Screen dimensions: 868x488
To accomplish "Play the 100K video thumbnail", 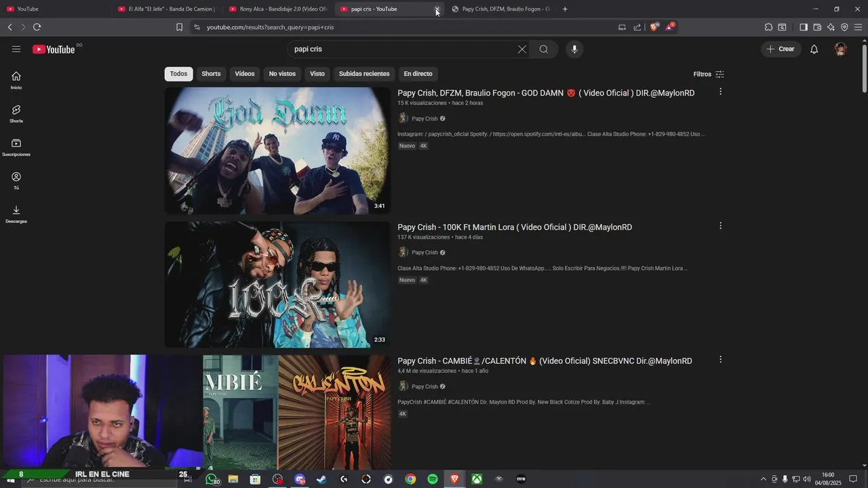I will point(277,285).
